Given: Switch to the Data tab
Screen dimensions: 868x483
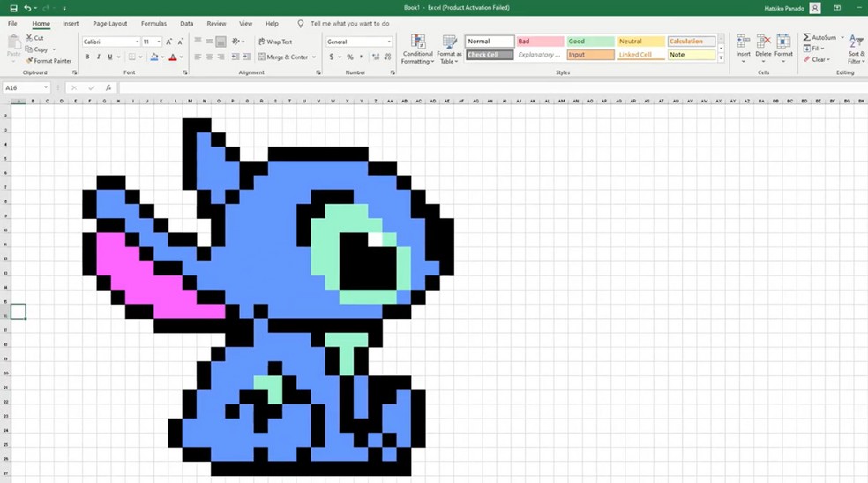Looking at the screenshot, I should coord(186,23).
